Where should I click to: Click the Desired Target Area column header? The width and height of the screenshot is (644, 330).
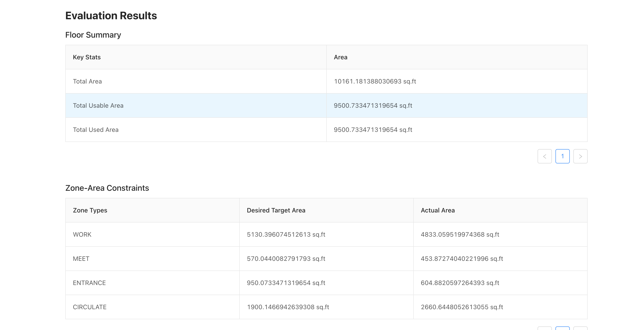click(x=276, y=210)
